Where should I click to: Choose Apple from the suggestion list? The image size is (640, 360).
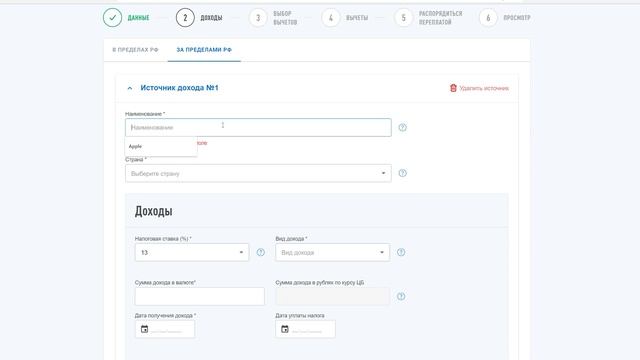click(x=161, y=146)
